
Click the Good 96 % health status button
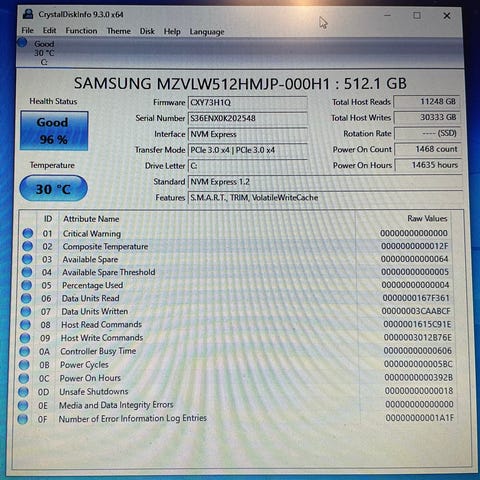[x=54, y=131]
